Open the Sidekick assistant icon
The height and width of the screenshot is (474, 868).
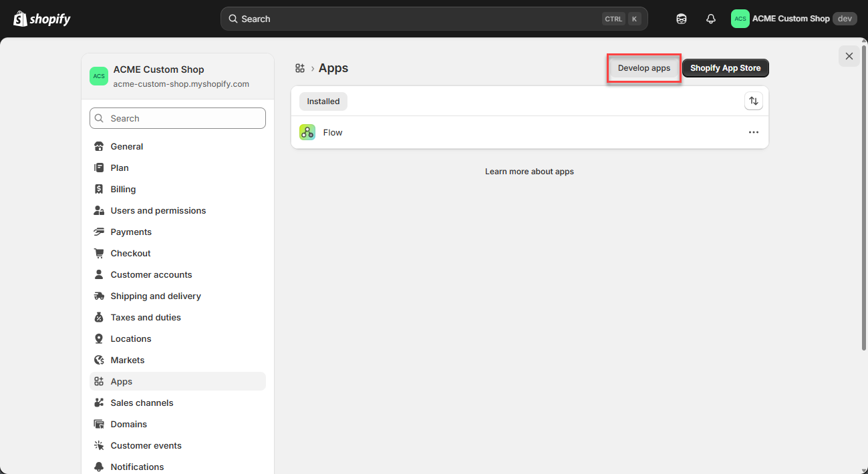(682, 19)
